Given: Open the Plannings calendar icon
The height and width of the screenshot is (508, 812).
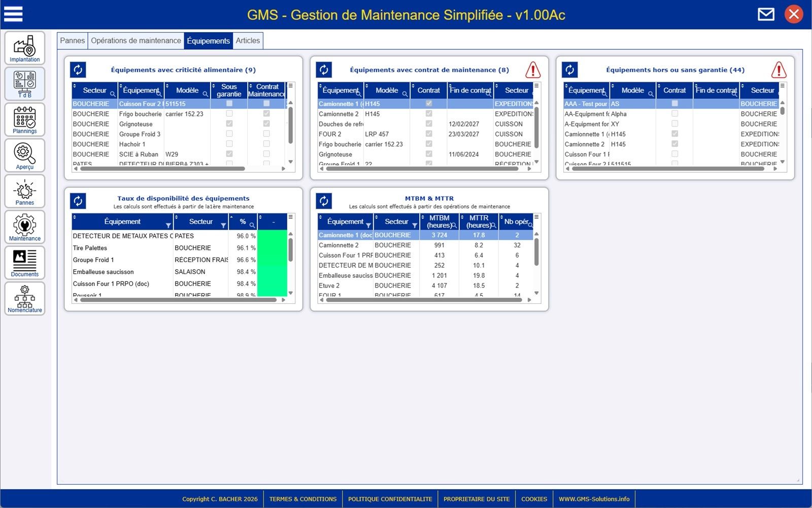Looking at the screenshot, I should pos(24,120).
